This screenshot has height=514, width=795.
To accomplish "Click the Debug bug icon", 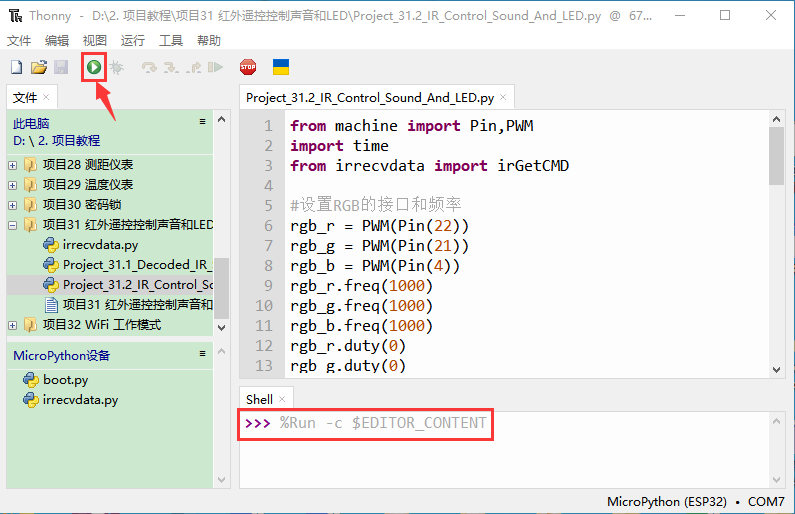I will (x=116, y=67).
